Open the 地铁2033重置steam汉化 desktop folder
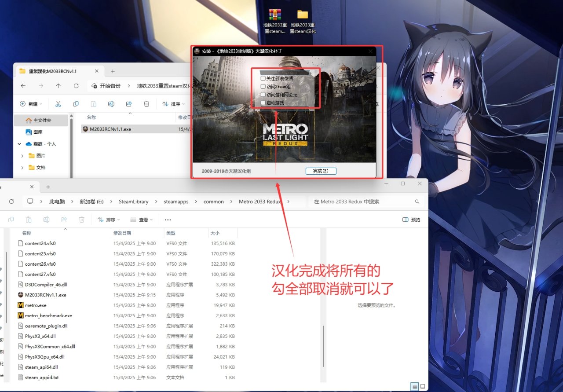The height and width of the screenshot is (392, 563). [303, 21]
